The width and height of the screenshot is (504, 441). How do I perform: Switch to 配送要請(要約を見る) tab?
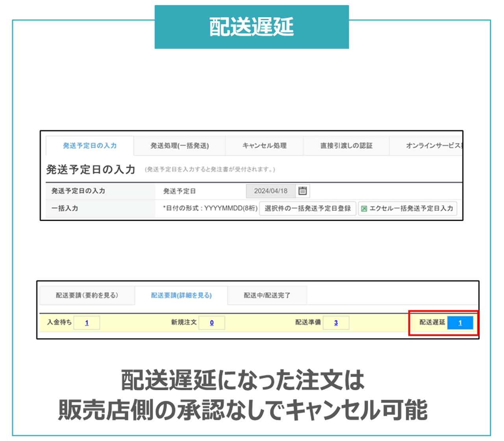pyautogui.click(x=87, y=295)
